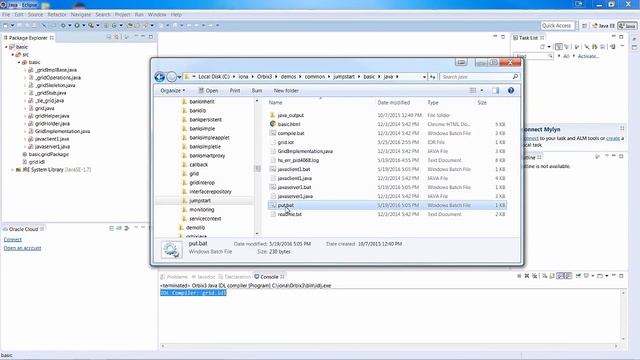
Task: Maximize the Package Explorer view
Action: point(151,37)
